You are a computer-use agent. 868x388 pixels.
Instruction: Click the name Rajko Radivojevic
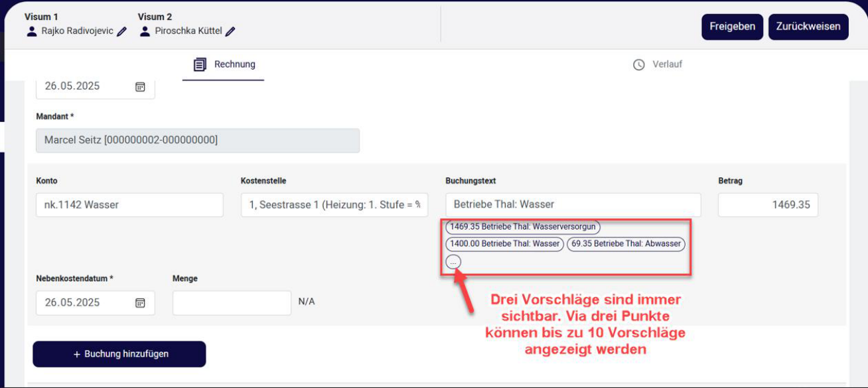pos(77,31)
